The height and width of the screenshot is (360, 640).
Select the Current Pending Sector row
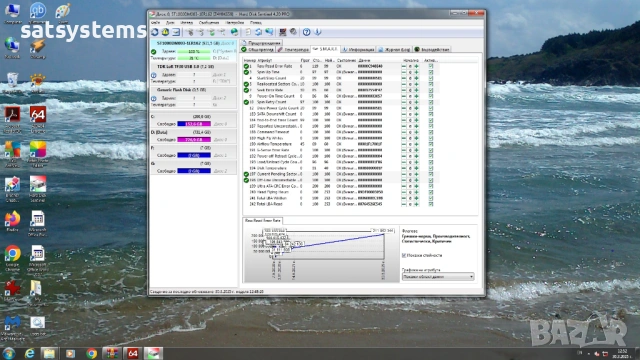[x=340, y=174]
